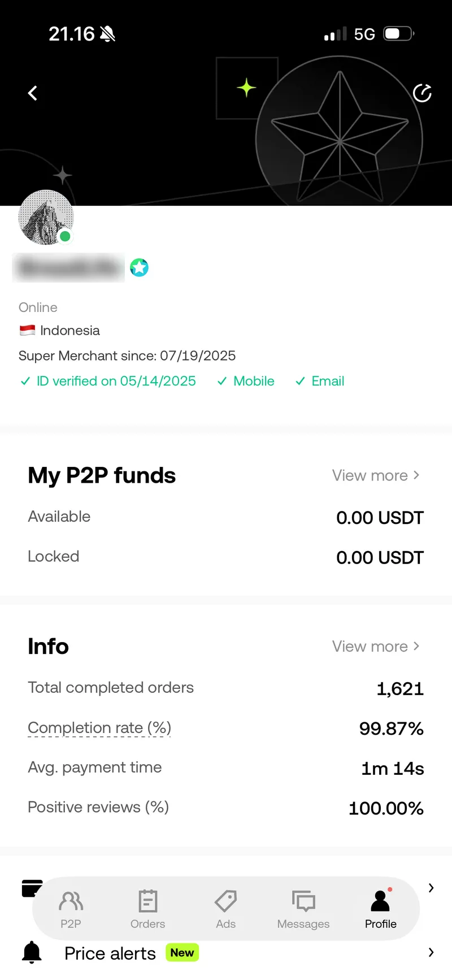
Task: Open the P2P tab
Action: [71, 909]
